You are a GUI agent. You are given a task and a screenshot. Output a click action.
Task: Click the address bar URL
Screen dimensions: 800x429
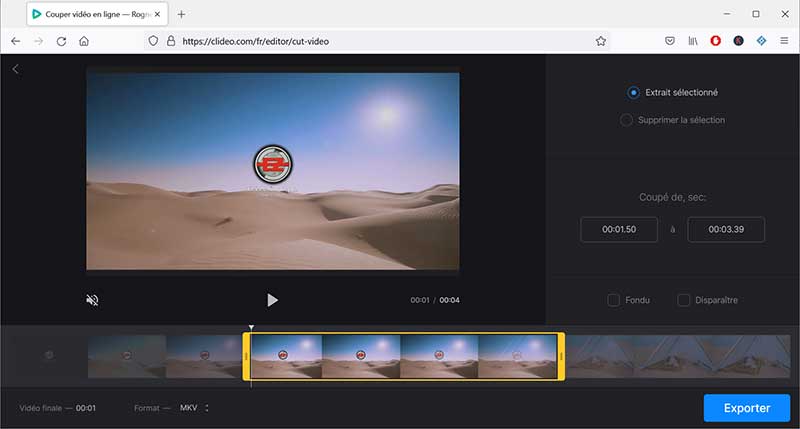[x=256, y=41]
